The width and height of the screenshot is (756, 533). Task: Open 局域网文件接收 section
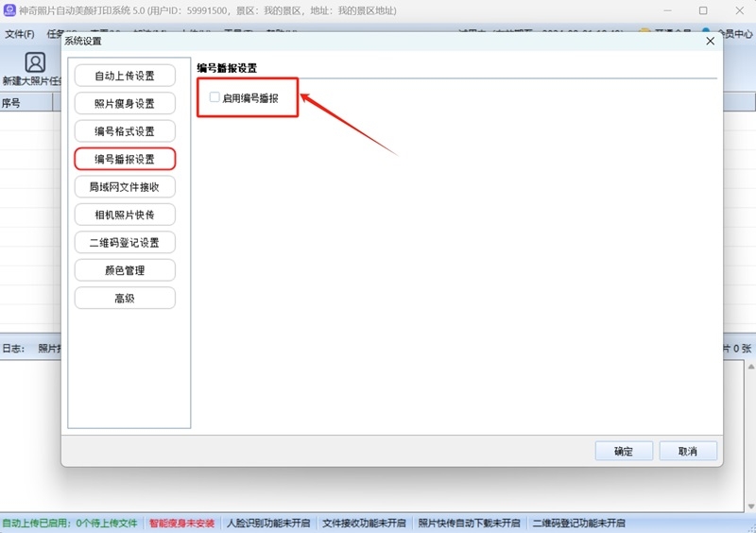pos(125,187)
